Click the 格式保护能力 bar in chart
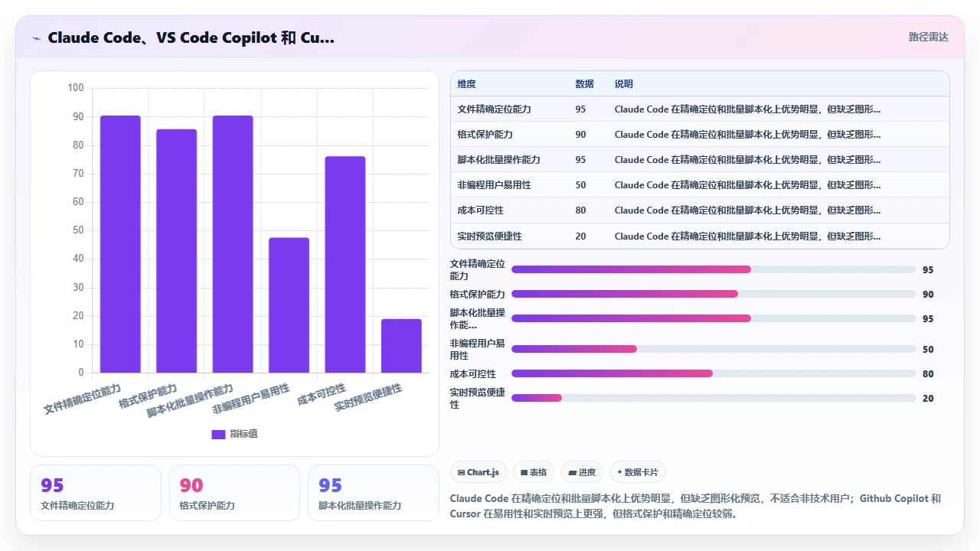This screenshot has height=551, width=980. point(177,251)
